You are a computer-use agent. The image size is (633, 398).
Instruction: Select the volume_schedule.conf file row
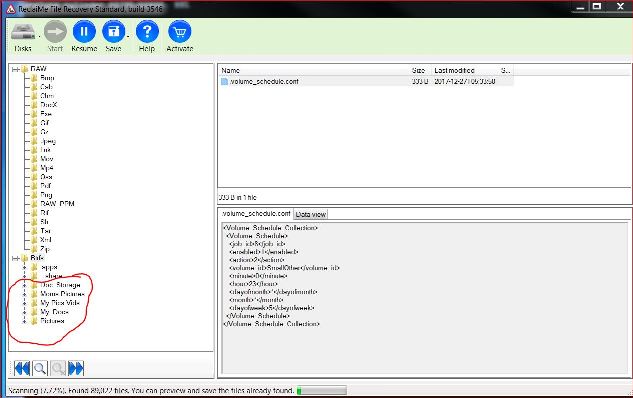366,82
